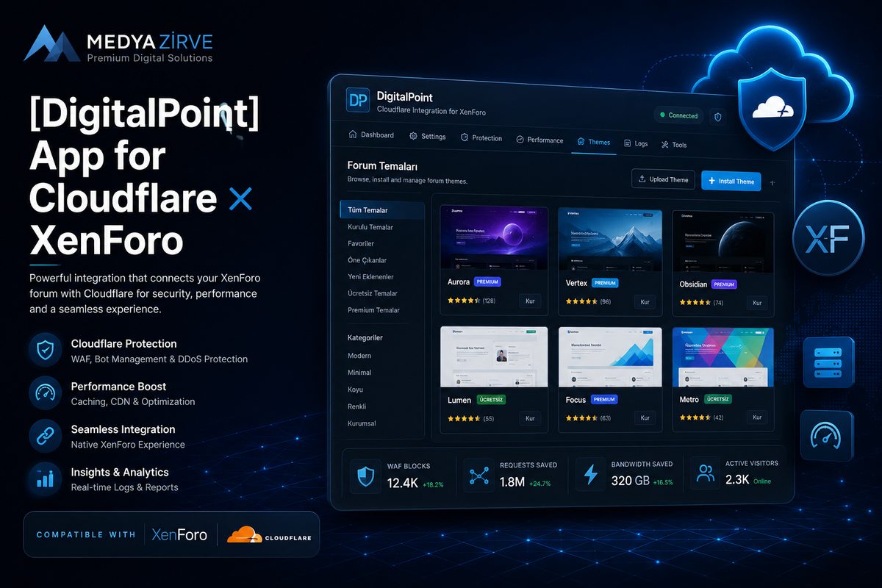Image resolution: width=882 pixels, height=588 pixels.
Task: Click the Active Visitors people icon
Action: [x=706, y=474]
